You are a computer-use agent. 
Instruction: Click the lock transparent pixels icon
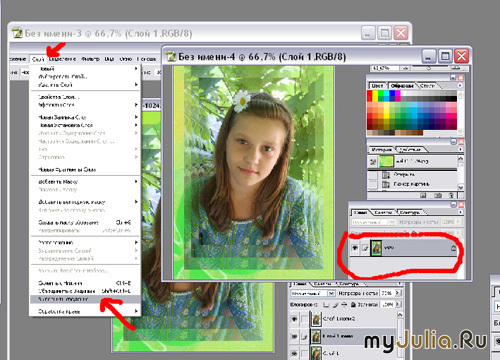pos(326,305)
